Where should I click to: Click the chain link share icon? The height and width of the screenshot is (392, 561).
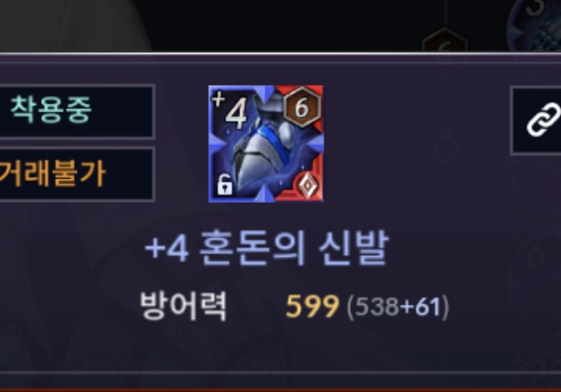(x=544, y=120)
